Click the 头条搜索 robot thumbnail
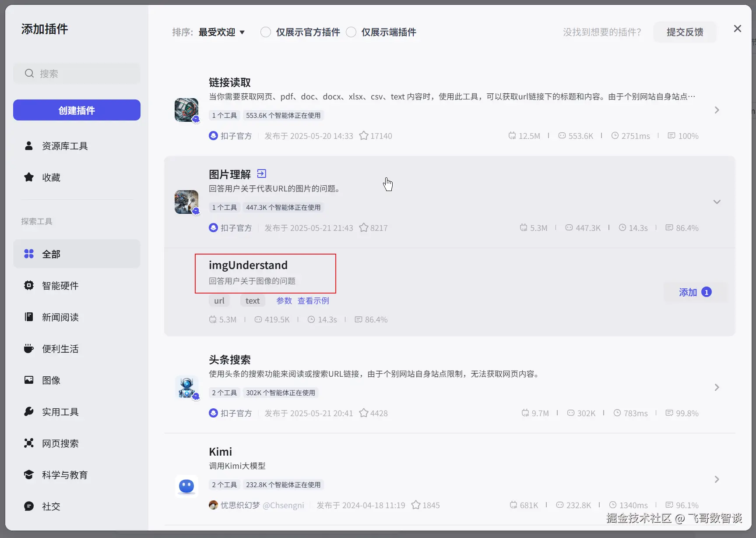Image resolution: width=756 pixels, height=538 pixels. point(186,387)
